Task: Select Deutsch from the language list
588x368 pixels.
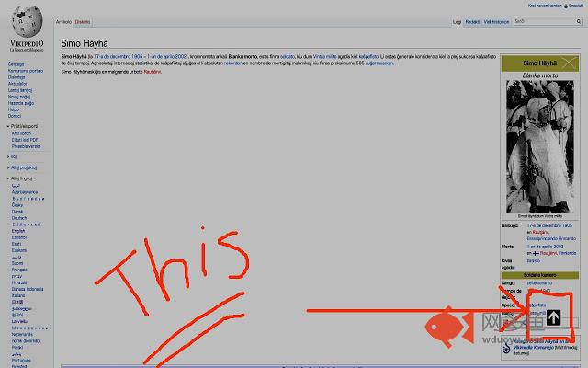Action: click(x=18, y=219)
